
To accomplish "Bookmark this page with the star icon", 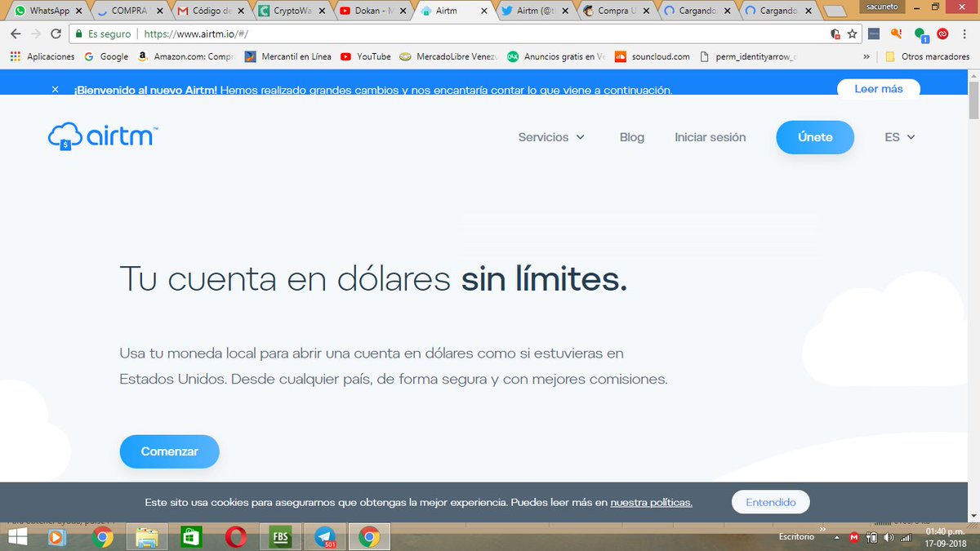I will [852, 34].
